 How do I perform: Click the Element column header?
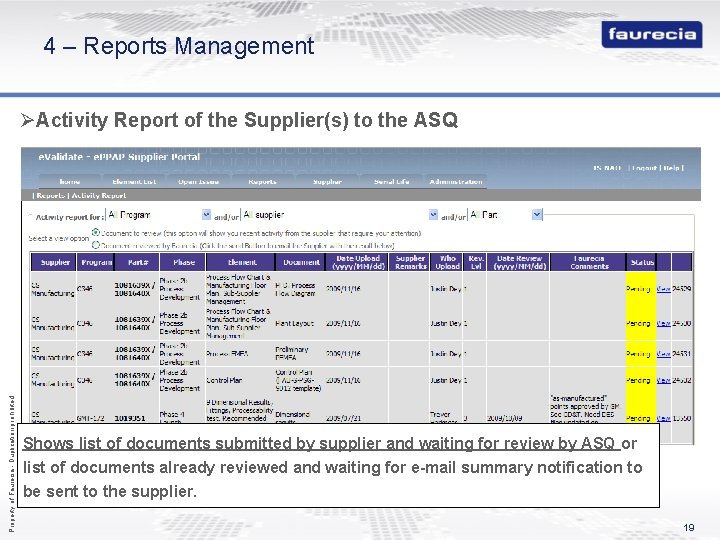click(x=242, y=262)
